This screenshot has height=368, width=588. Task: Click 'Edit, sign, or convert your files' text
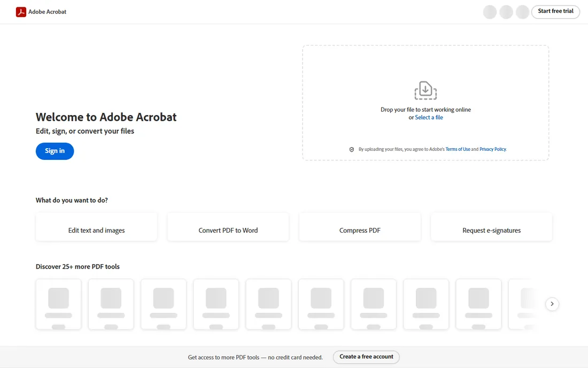pyautogui.click(x=85, y=131)
